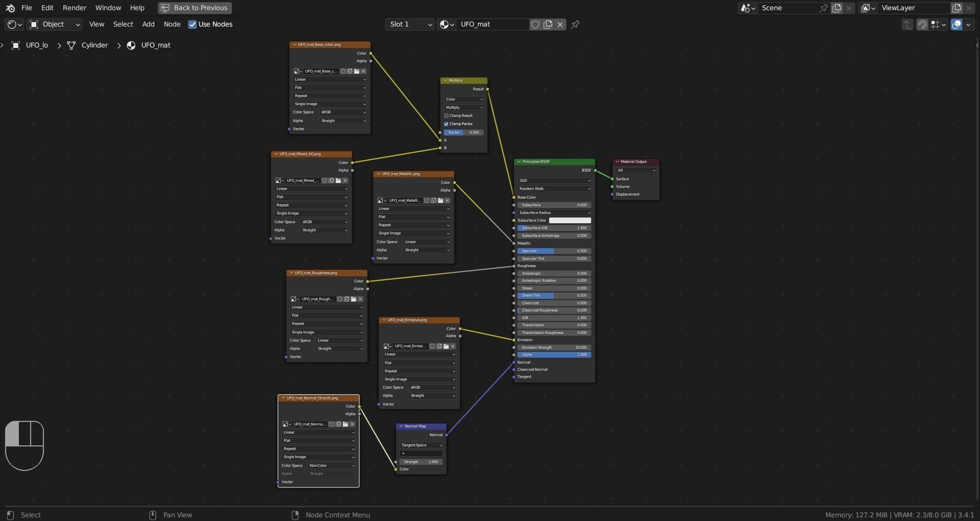This screenshot has height=521, width=980.
Task: Click Strength field in Normal Map node
Action: coord(422,462)
